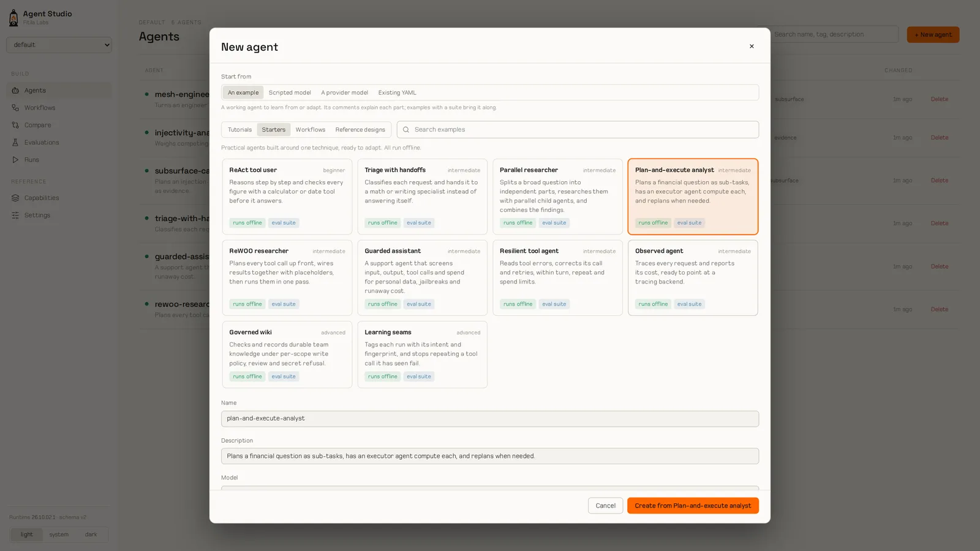Switch to the Starters tab
The width and height of the screenshot is (980, 551).
(x=274, y=130)
